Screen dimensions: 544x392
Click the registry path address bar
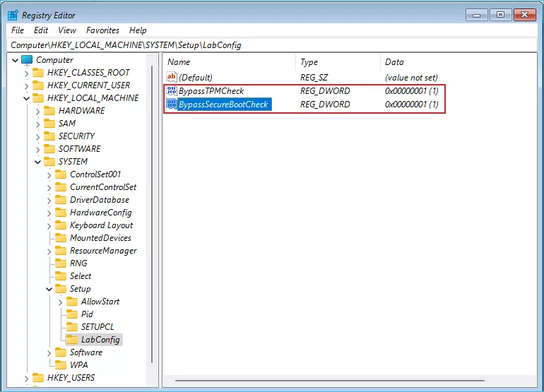tap(272, 45)
